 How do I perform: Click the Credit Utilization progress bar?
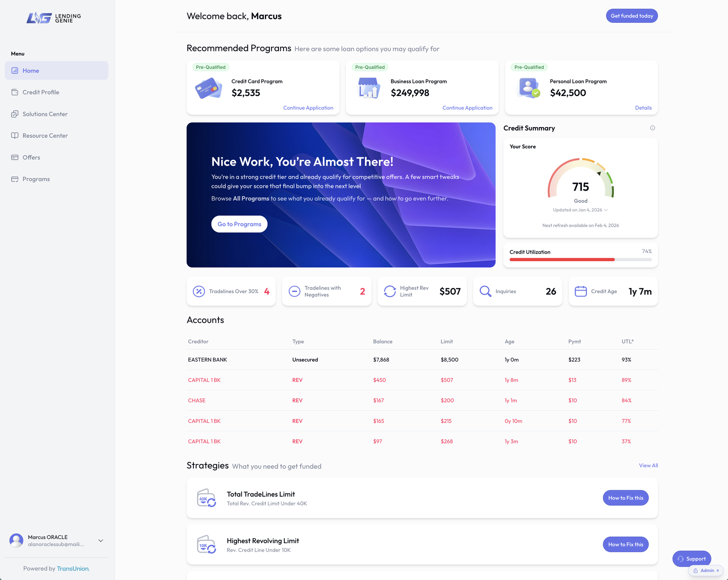click(x=581, y=259)
